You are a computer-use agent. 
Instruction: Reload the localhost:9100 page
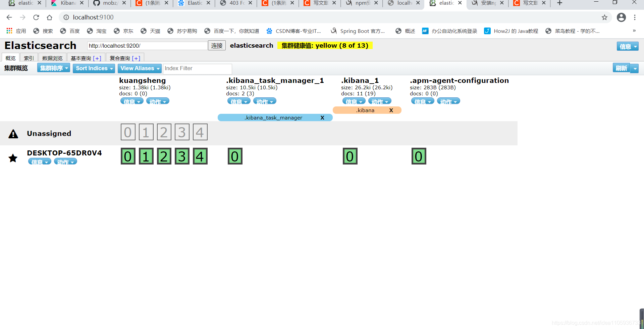pyautogui.click(x=36, y=17)
